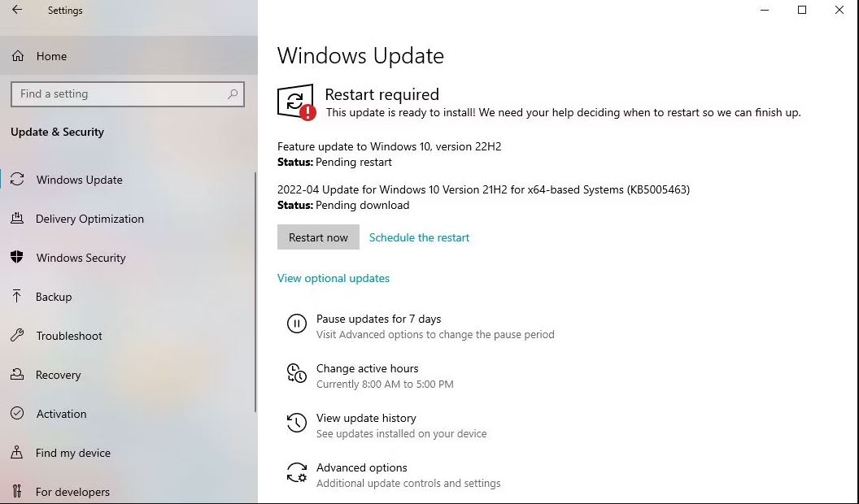Click the 'Restart required' heading text
Image resolution: width=859 pixels, height=504 pixels.
click(382, 94)
